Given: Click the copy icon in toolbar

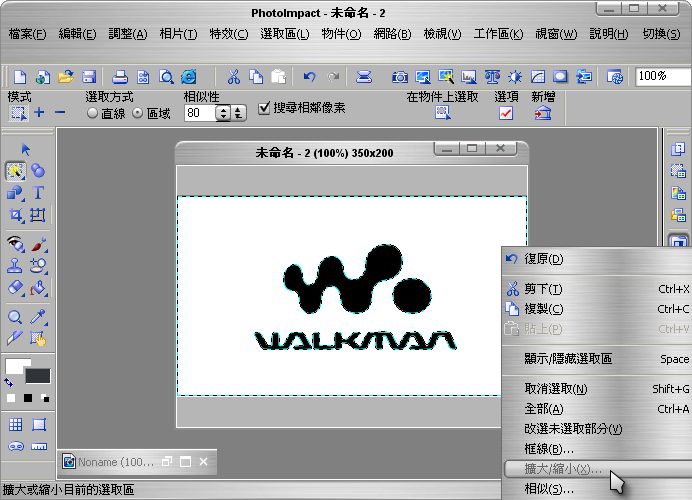Looking at the screenshot, I should click(x=256, y=77).
